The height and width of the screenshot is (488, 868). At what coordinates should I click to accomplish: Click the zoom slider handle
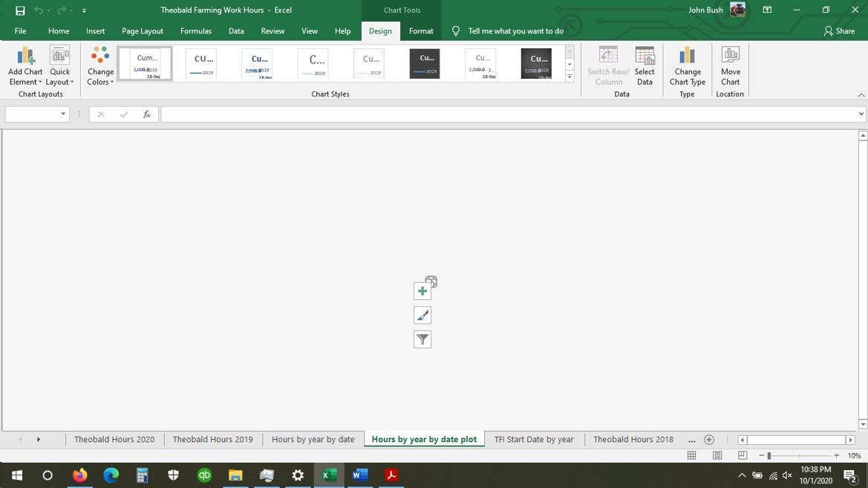769,455
